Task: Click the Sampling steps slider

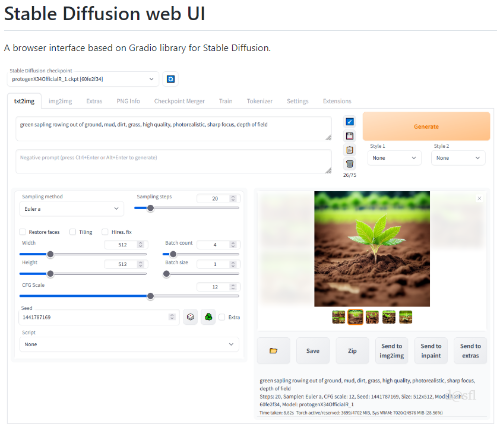Action: click(187, 208)
